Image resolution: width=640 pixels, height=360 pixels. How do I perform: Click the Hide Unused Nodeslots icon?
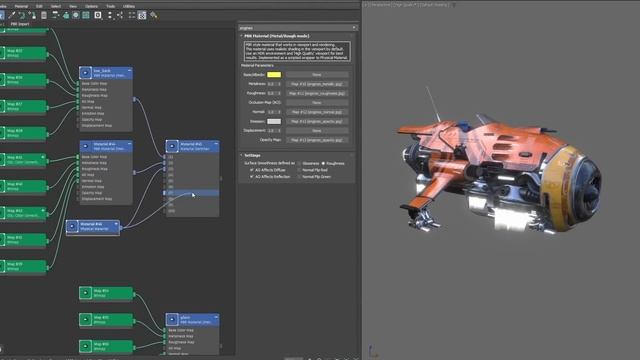point(66,16)
